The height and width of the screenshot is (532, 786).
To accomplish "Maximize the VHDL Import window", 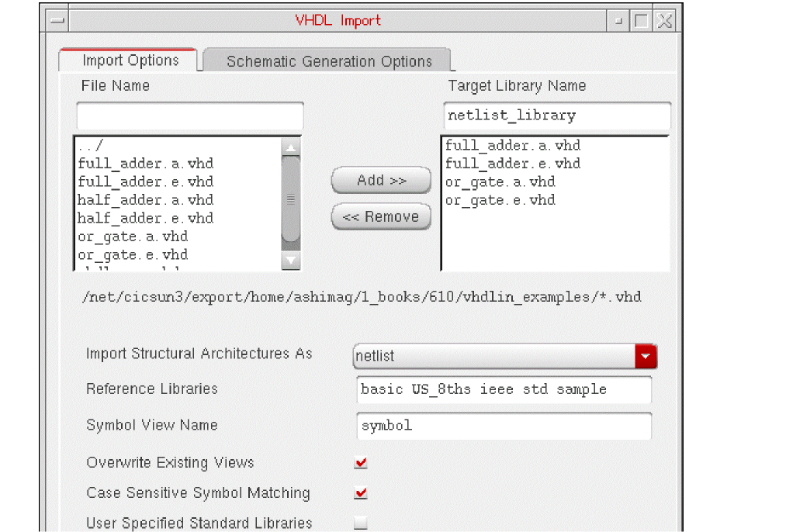I will tap(641, 20).
